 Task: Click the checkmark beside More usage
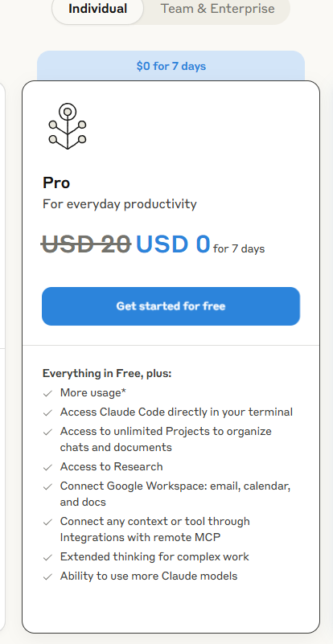click(47, 393)
